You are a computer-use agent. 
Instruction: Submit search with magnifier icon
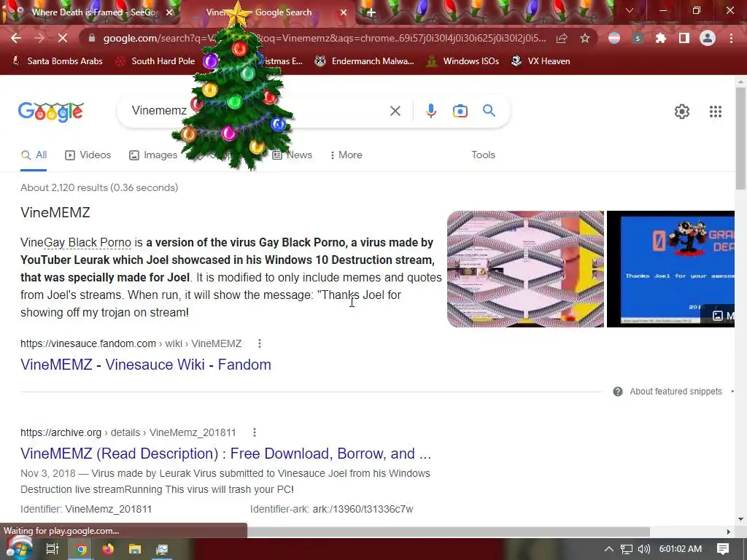point(489,111)
